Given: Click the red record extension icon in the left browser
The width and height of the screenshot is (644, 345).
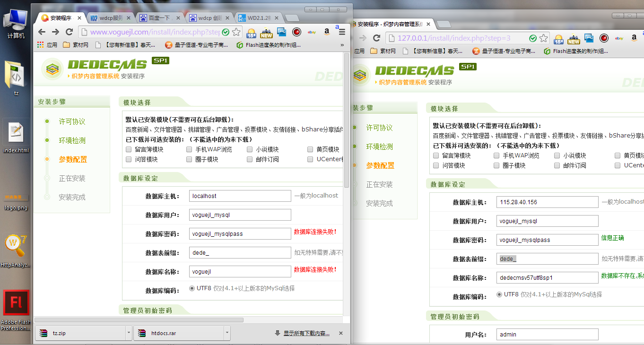Looking at the screenshot, I should (296, 32).
